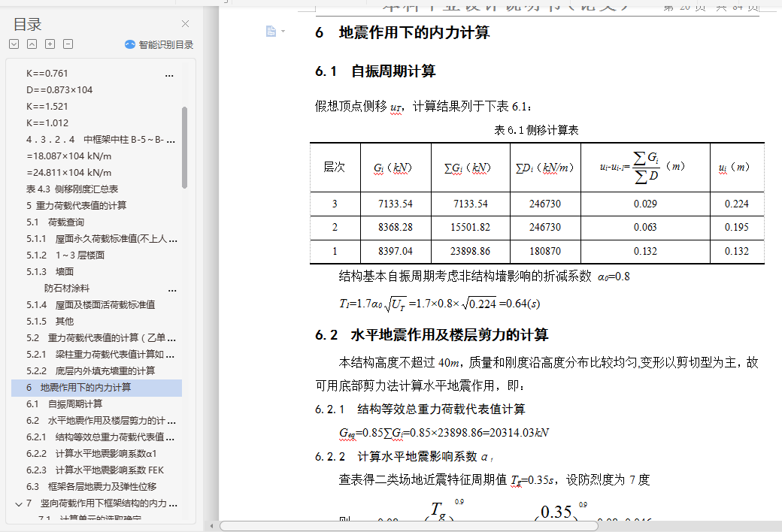Viewport: 782px width, 532px height.
Task: Navigate to 6.2.2 计算水平地震影响系数α1
Action: pyautogui.click(x=91, y=453)
